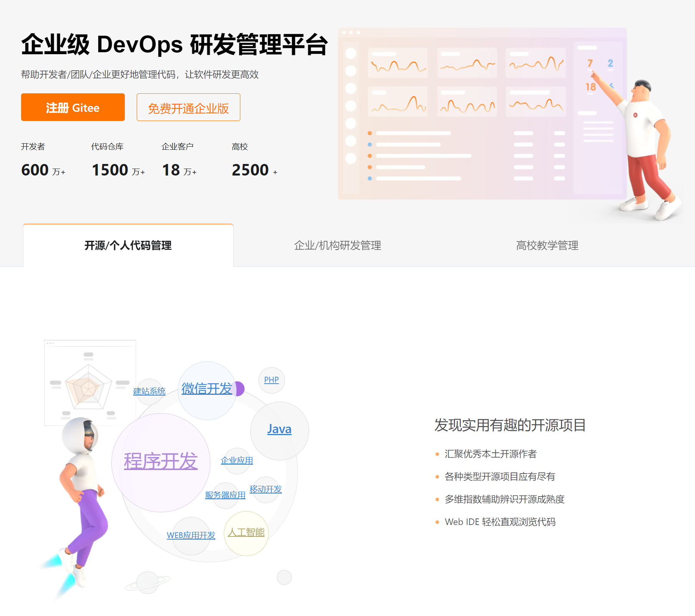695x616 pixels.
Task: Open the 微信开发 category link
Action: click(207, 389)
